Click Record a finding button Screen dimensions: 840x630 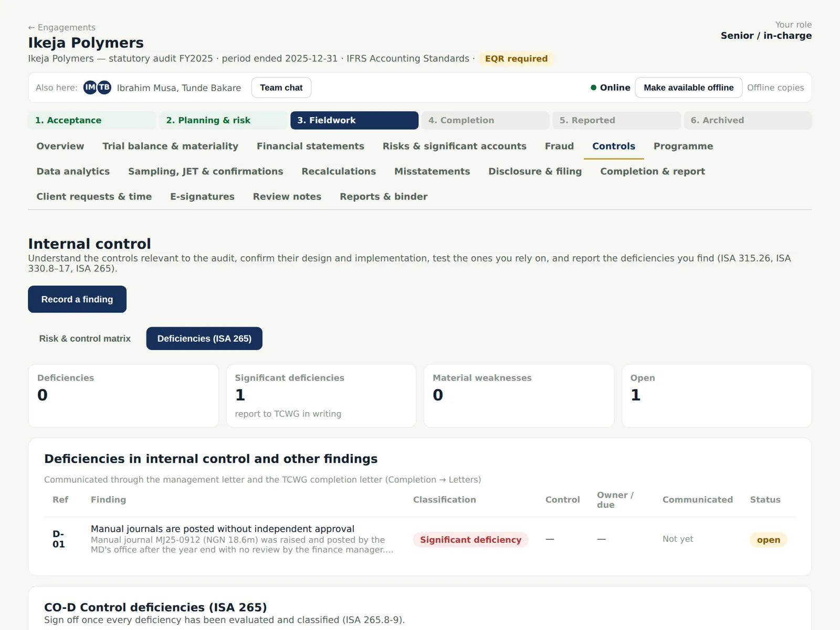pyautogui.click(x=77, y=299)
